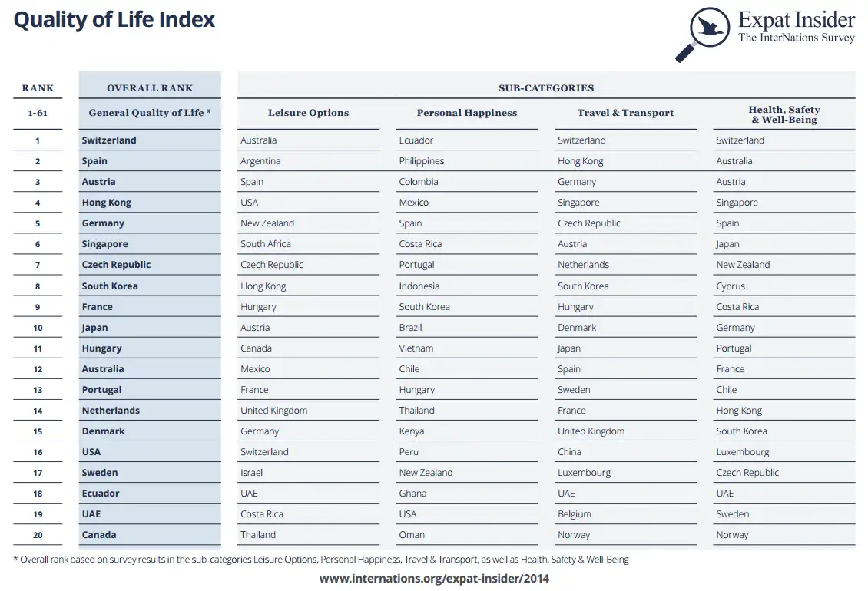
Task: Click Cyprus in Health, Safety & Well-Being
Action: (x=731, y=286)
